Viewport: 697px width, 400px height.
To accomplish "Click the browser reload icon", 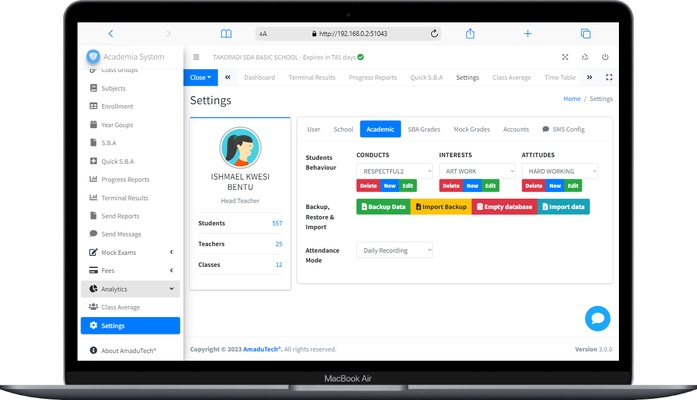I will 434,33.
